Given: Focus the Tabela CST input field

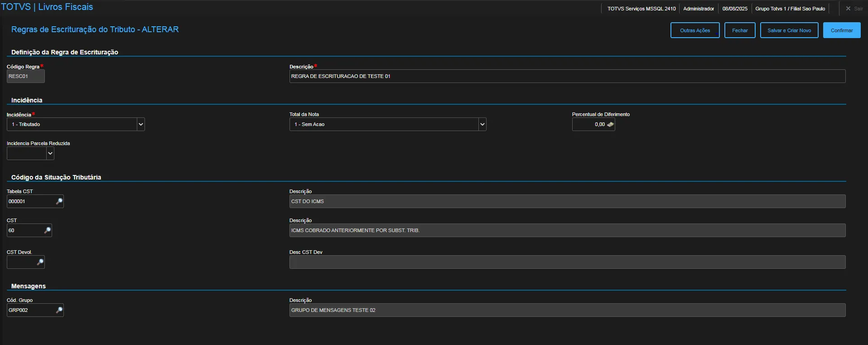Looking at the screenshot, I should 30,201.
